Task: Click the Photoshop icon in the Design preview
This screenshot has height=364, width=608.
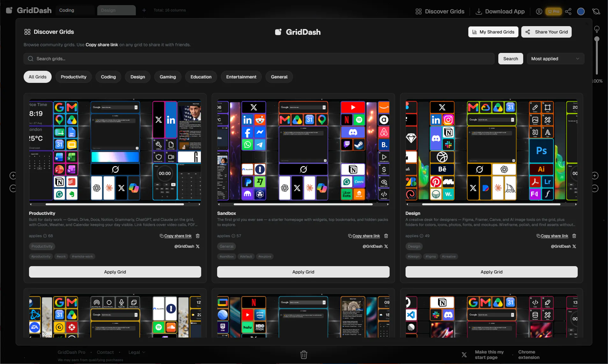Action: (541, 151)
